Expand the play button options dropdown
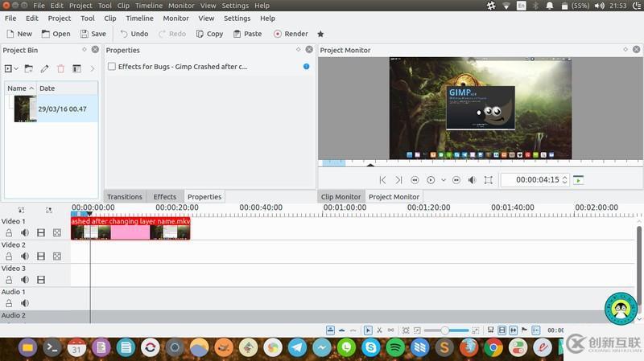The width and height of the screenshot is (644, 361). (x=443, y=180)
